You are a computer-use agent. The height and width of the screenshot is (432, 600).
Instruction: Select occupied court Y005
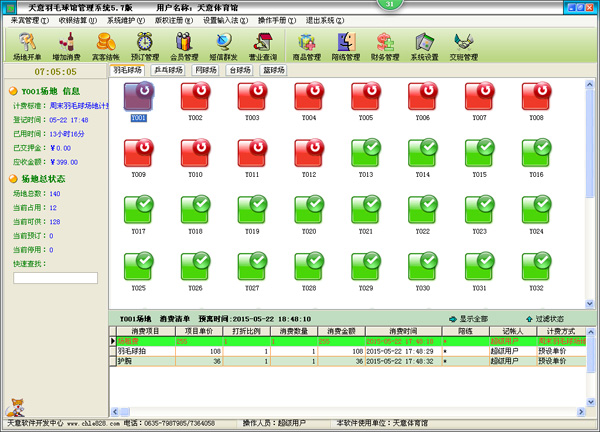pyautogui.click(x=365, y=98)
